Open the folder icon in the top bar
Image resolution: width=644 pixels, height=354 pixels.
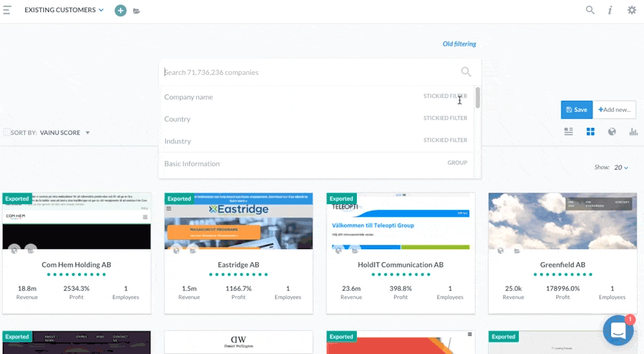click(x=137, y=11)
